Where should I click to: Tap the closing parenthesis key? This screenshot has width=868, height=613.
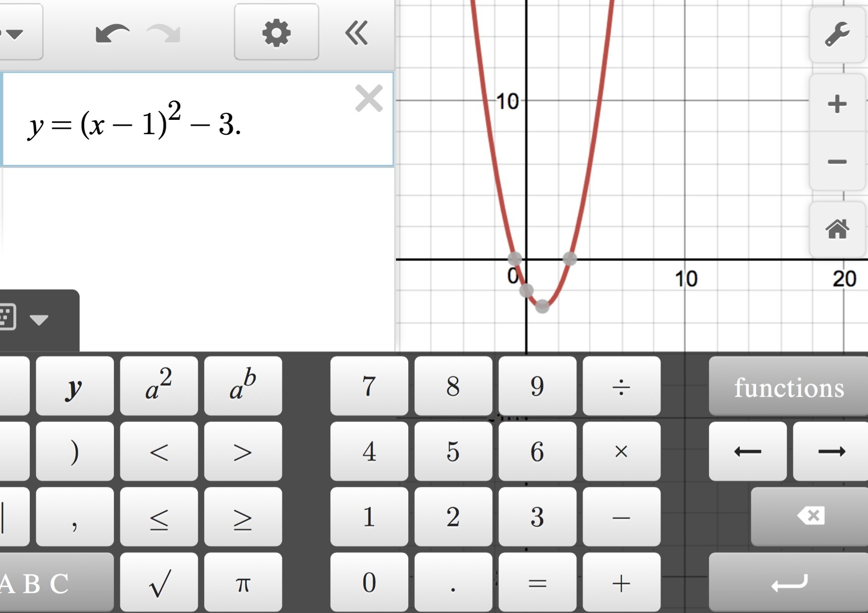tap(75, 451)
